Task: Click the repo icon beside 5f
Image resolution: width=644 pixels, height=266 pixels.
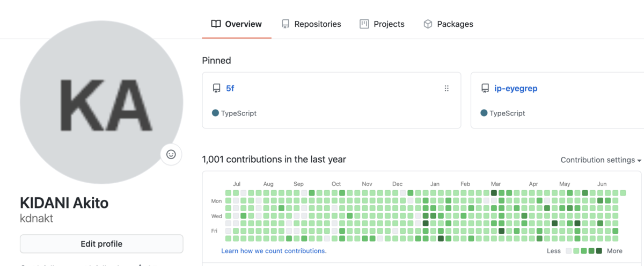Action: (x=216, y=89)
